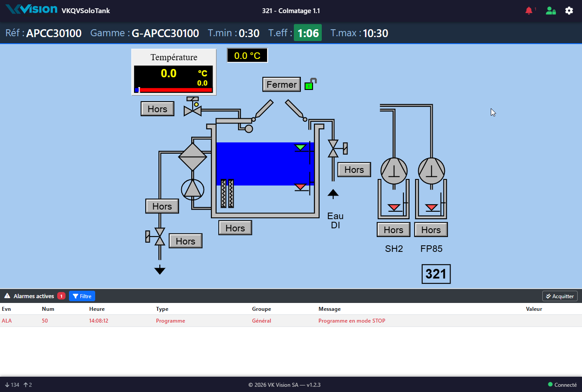
Task: Click Hors button above SH2 label
Action: 394,230
